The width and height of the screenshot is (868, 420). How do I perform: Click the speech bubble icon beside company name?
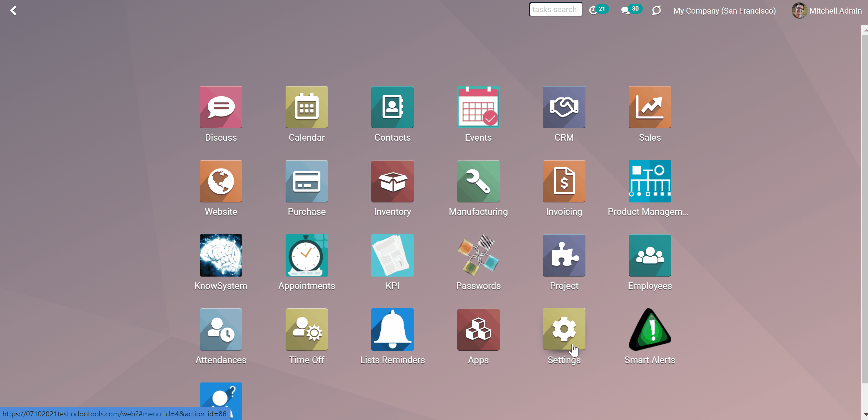coord(656,10)
